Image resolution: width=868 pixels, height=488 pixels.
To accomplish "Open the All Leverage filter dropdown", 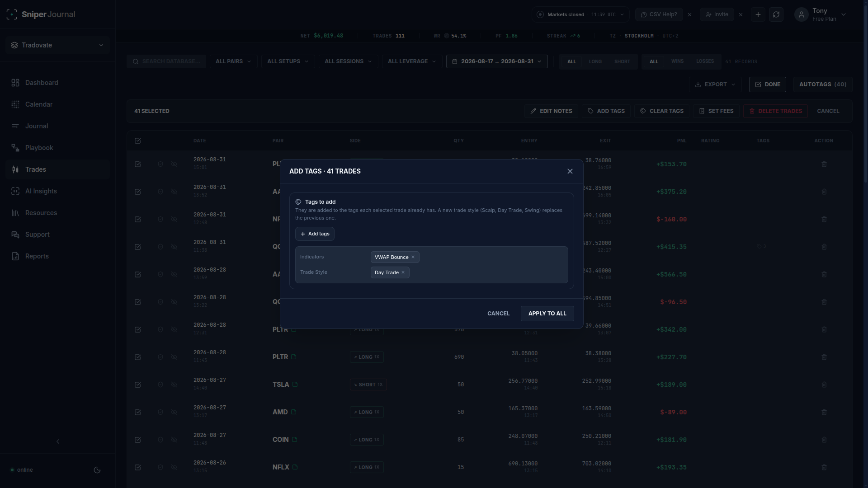I will [412, 61].
